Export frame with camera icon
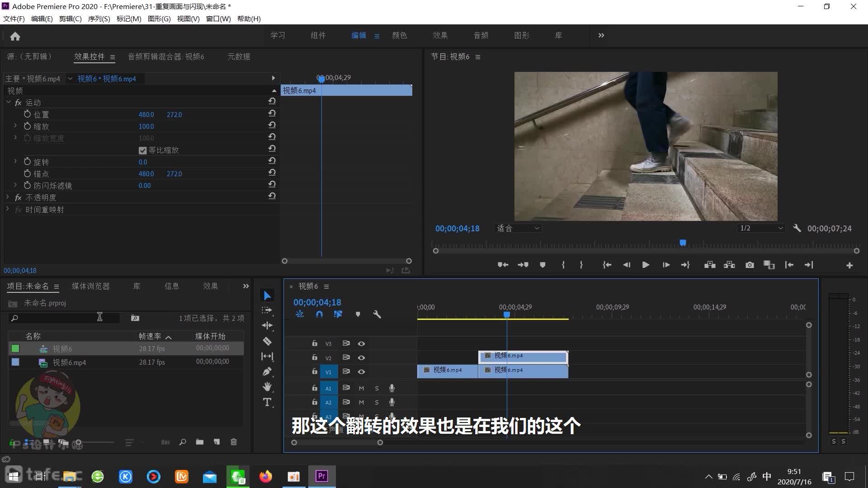The width and height of the screenshot is (868, 488). [x=750, y=265]
